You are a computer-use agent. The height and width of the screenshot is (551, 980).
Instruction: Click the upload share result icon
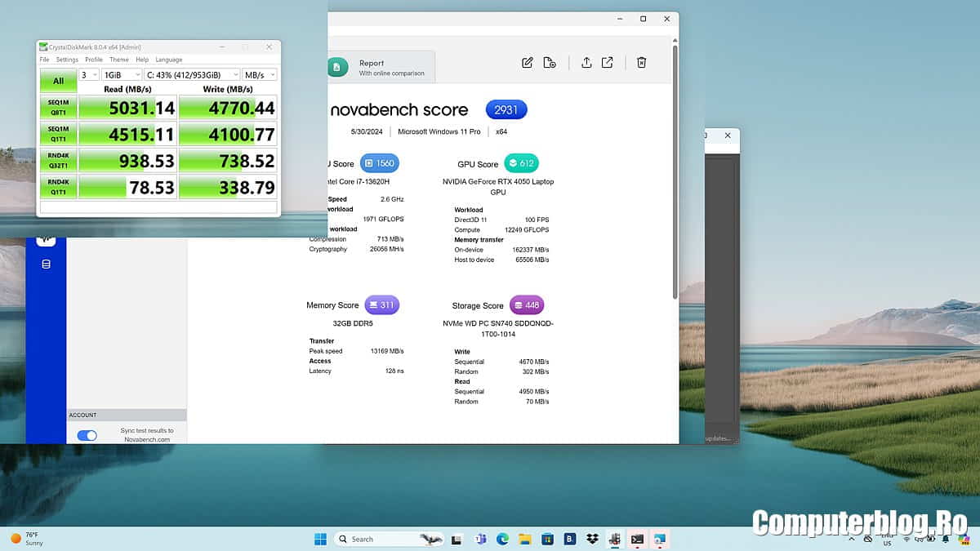coord(586,63)
